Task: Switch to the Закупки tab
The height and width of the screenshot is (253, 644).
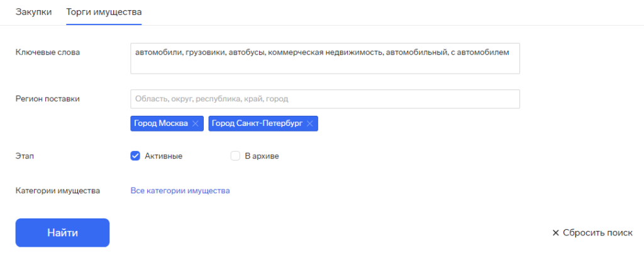Action: (33, 12)
